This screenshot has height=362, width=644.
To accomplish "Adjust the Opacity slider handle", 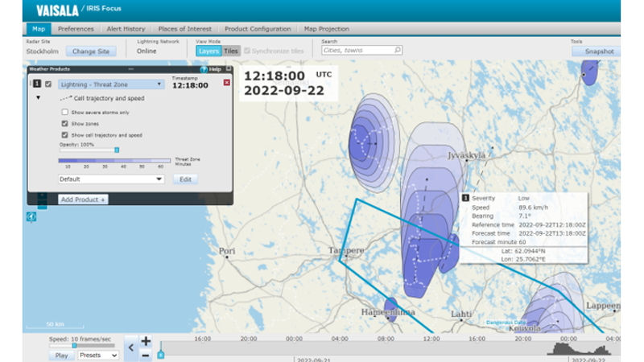I will coord(117,150).
